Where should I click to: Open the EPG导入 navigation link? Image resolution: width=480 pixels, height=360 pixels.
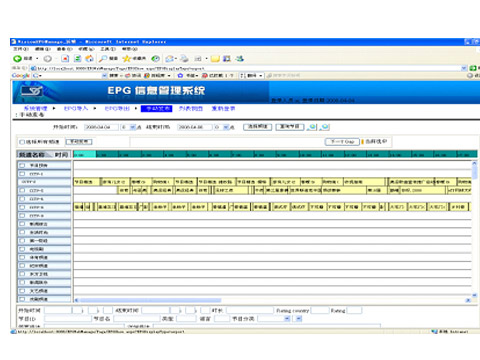point(76,108)
